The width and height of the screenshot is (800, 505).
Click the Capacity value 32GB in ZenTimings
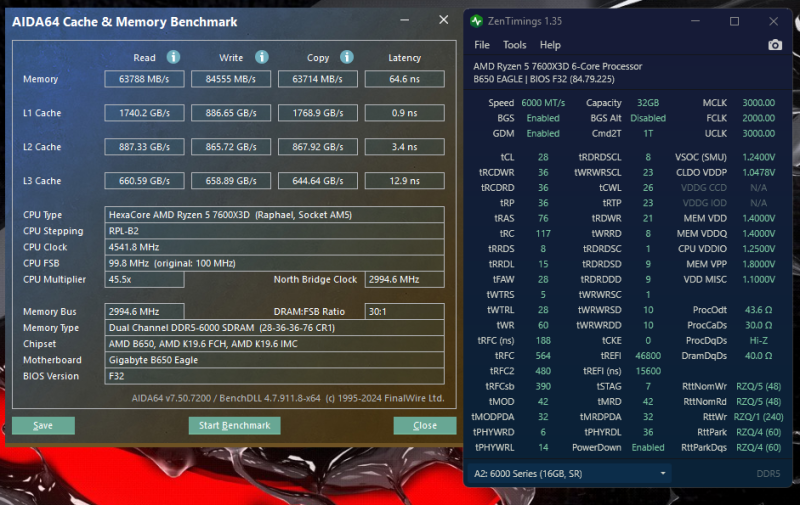tap(648, 103)
